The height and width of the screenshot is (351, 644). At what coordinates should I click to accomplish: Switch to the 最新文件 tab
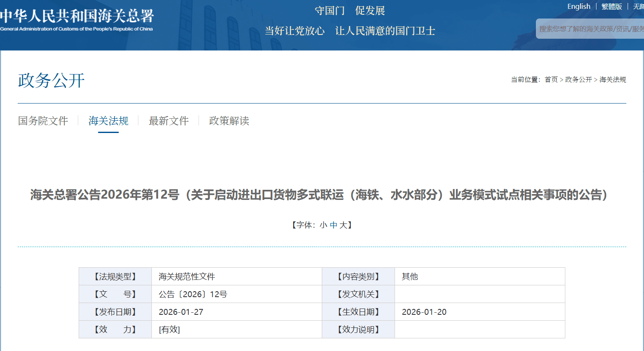169,121
